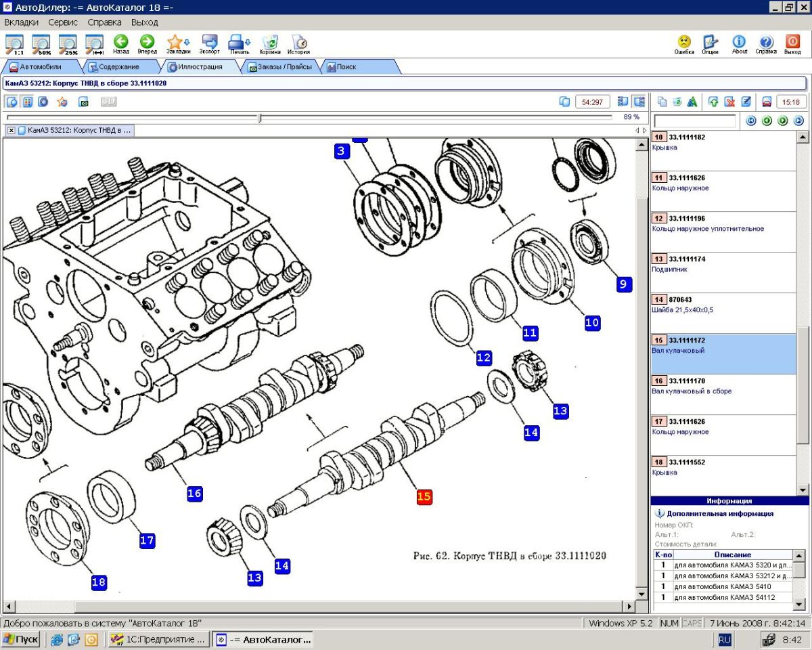Set zoom to 50% via magnifier icon

41,44
